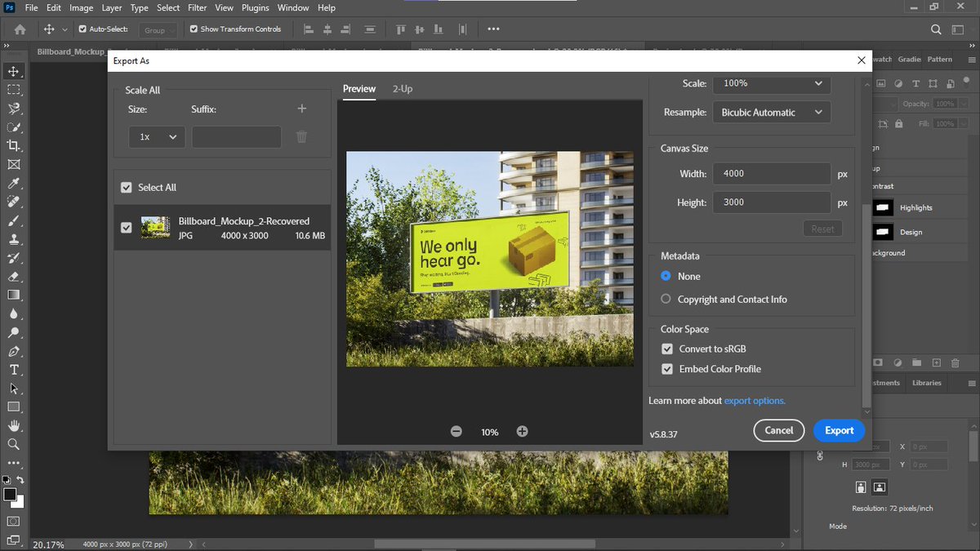Open the Scale 100% dropdown
The width and height of the screenshot is (980, 551).
click(772, 83)
